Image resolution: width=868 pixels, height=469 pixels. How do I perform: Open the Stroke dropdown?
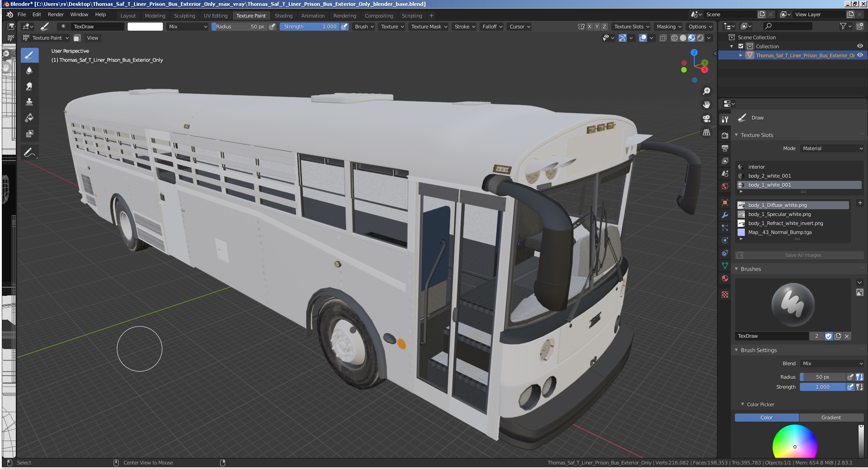(465, 27)
